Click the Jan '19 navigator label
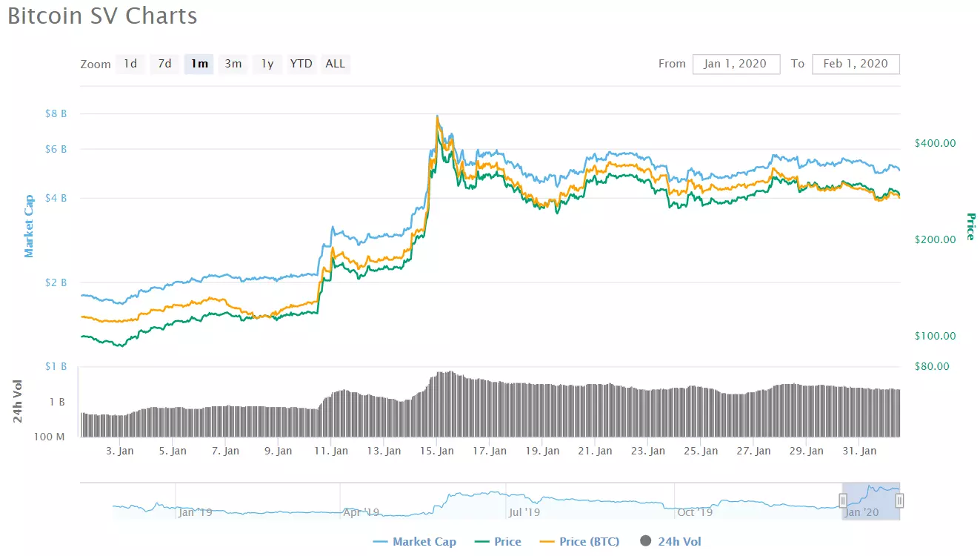This screenshot has height=556, width=980. point(196,512)
